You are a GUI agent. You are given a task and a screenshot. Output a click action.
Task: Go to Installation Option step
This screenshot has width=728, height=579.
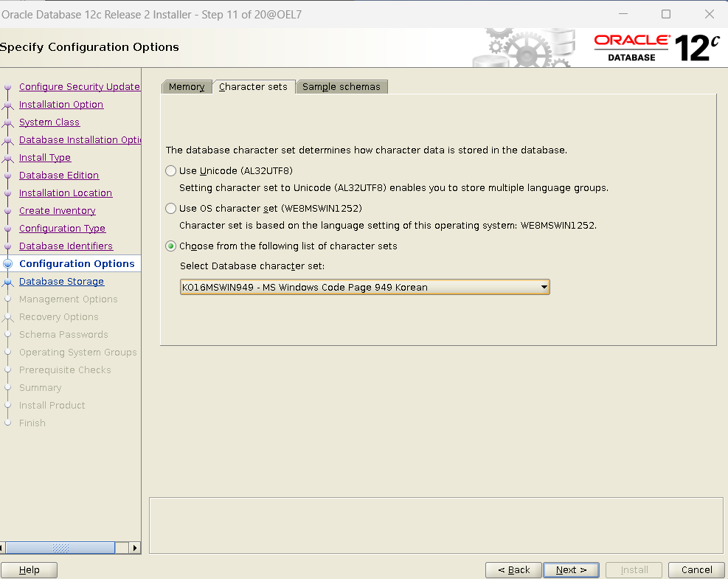pos(60,105)
